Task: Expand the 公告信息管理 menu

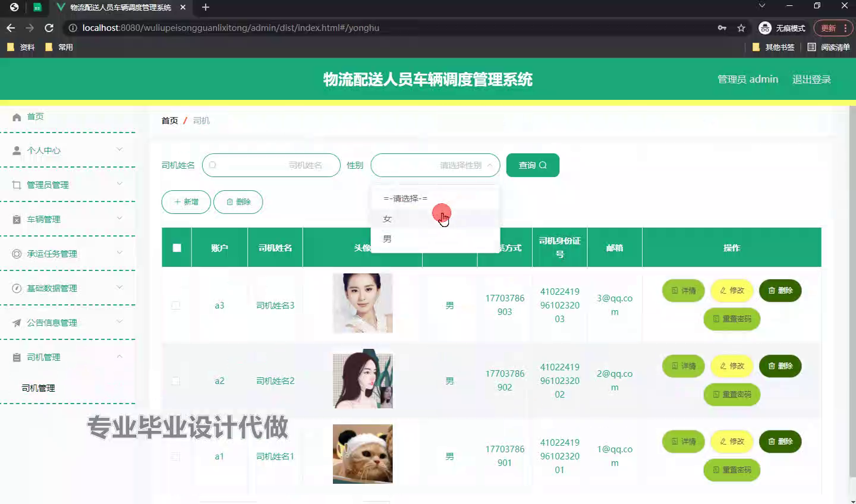Action: [x=68, y=323]
